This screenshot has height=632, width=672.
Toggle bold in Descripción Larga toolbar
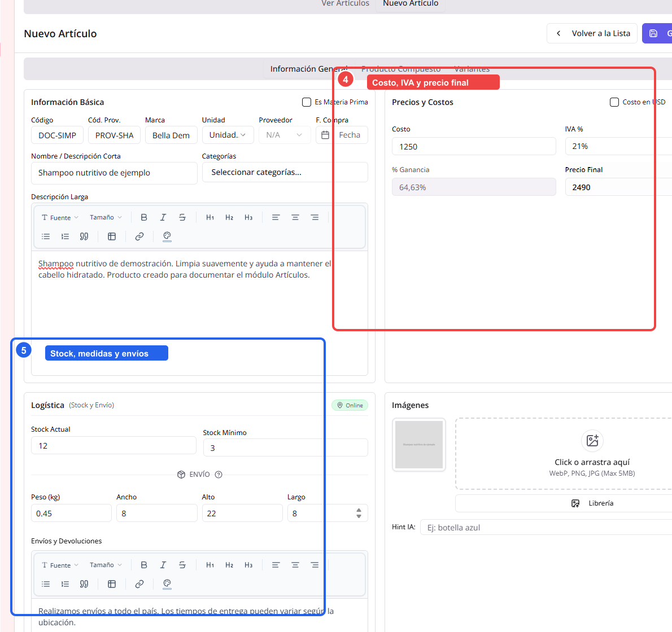[144, 217]
